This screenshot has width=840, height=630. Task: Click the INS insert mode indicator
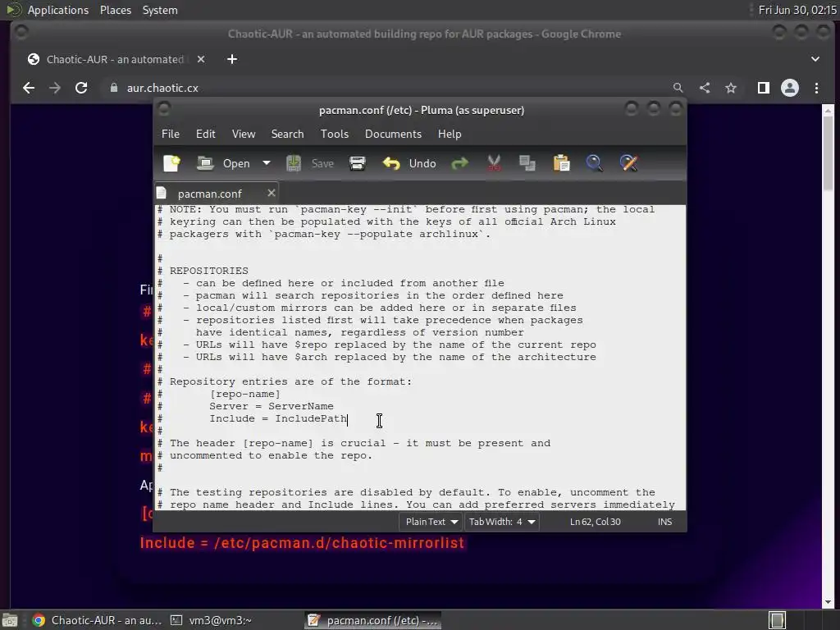coord(664,522)
